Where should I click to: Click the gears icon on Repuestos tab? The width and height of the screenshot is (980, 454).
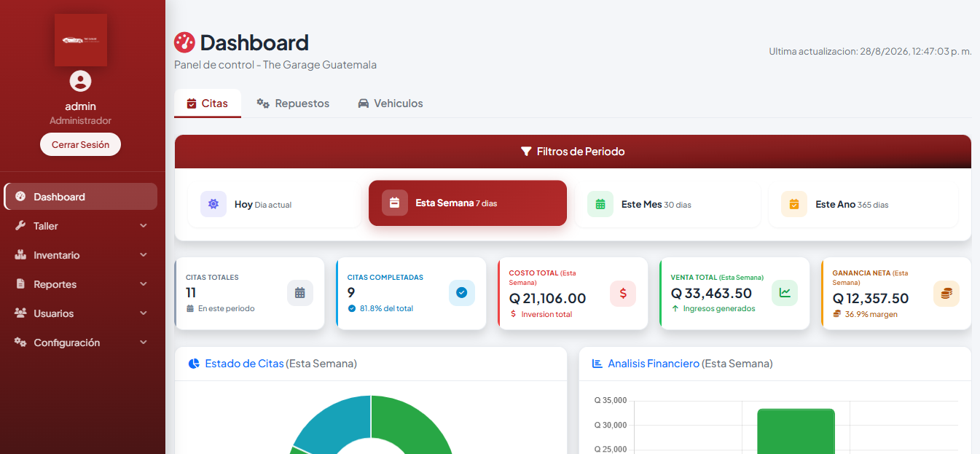[263, 103]
